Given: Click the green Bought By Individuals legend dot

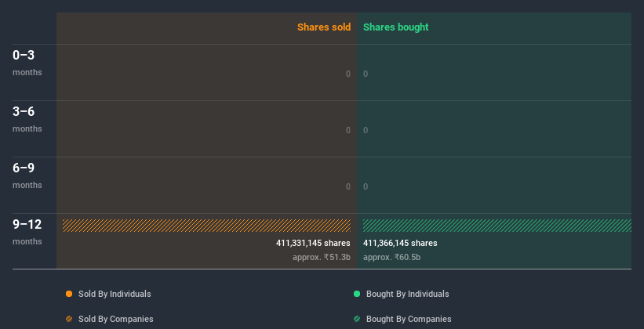Looking at the screenshot, I should pos(357,294).
